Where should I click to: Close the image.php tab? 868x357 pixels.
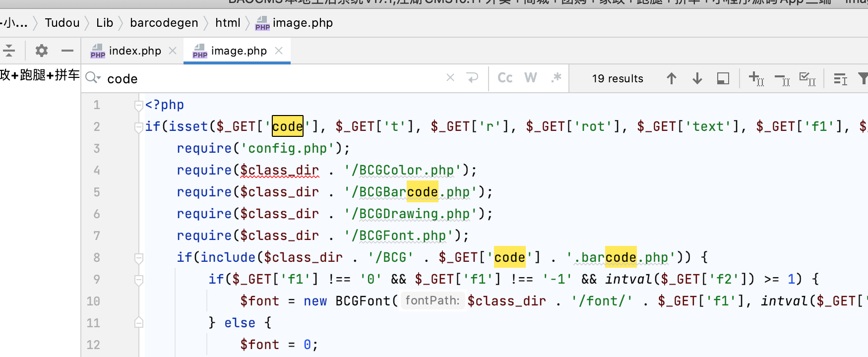(x=279, y=51)
